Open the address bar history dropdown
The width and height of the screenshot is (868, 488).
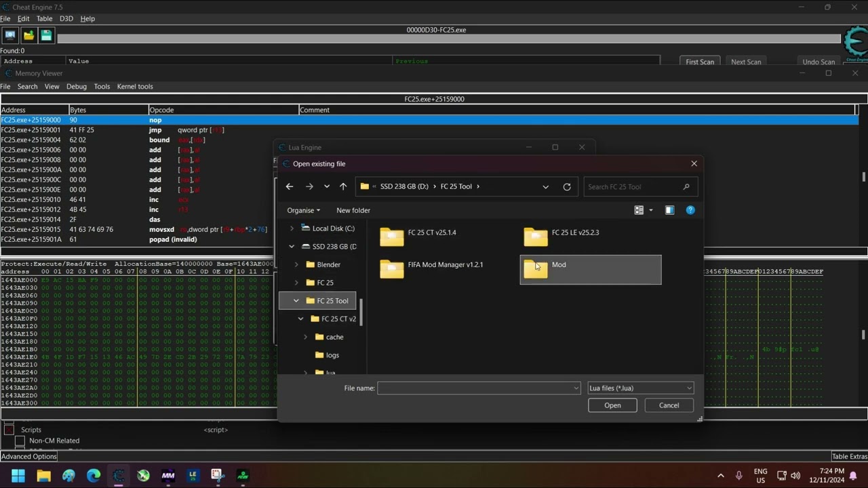(545, 186)
